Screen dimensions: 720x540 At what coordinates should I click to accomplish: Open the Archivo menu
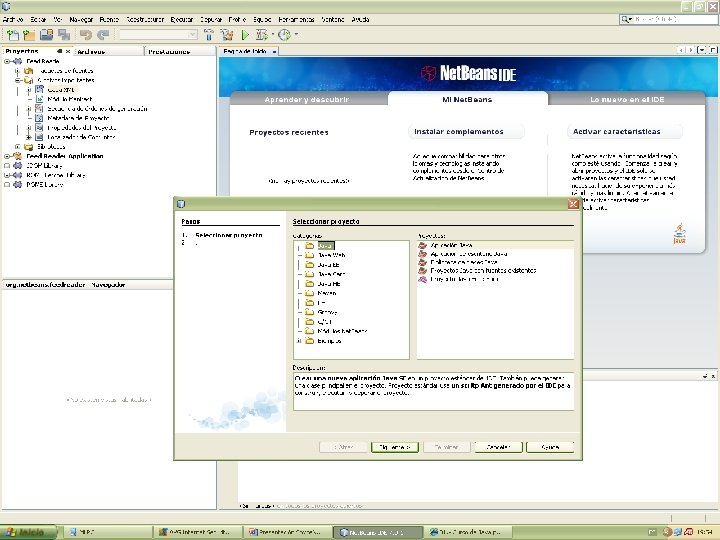13,19
